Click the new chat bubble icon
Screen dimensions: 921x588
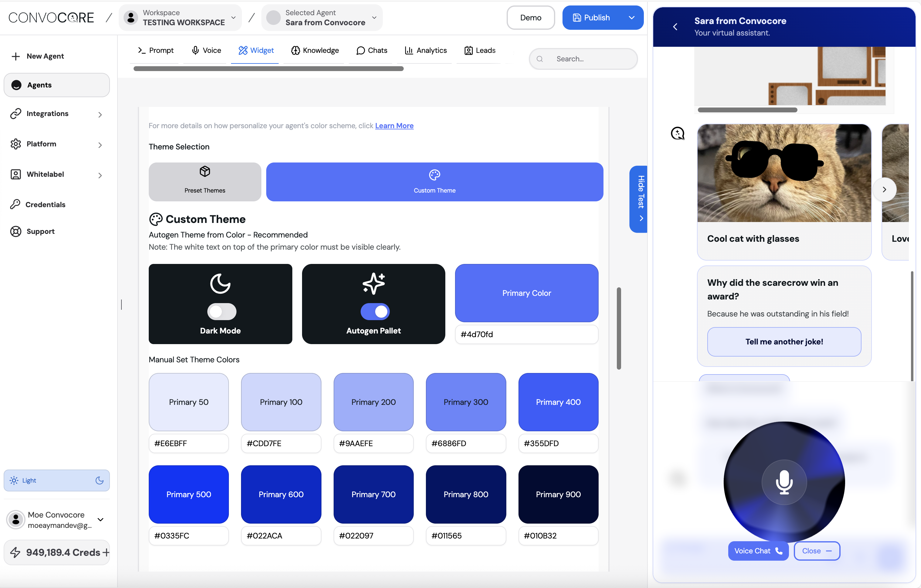pyautogui.click(x=677, y=134)
